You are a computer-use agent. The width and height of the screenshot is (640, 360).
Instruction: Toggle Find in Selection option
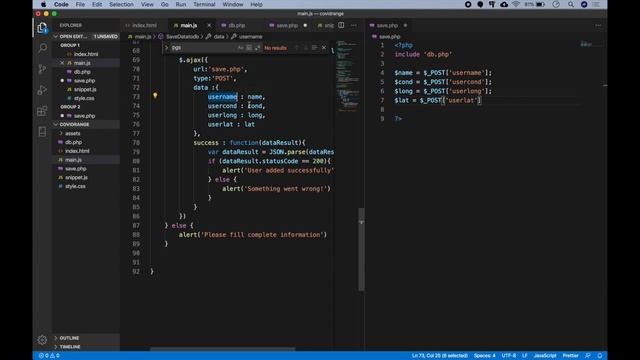pyautogui.click(x=314, y=48)
